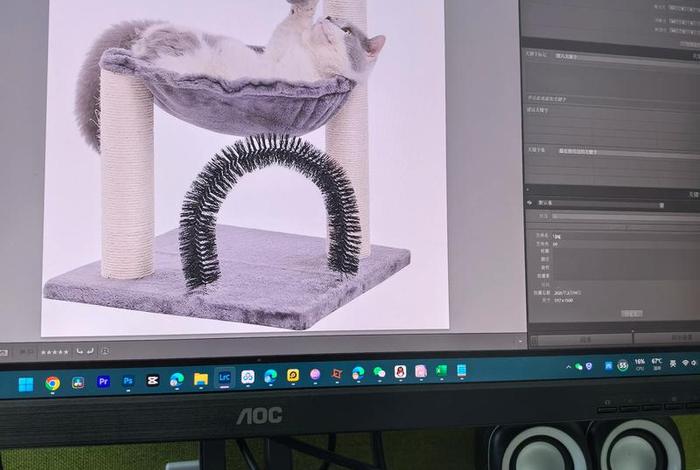The height and width of the screenshot is (470, 700).
Task: Open the Edge icon left of WeChat
Action: pos(358,373)
